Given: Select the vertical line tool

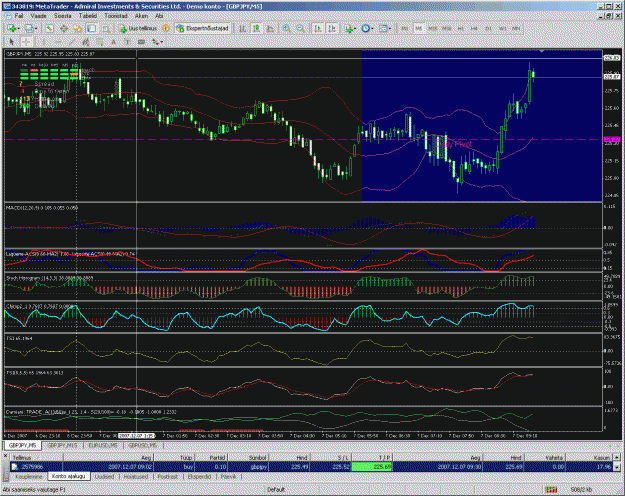Looking at the screenshot, I should tap(43, 41).
